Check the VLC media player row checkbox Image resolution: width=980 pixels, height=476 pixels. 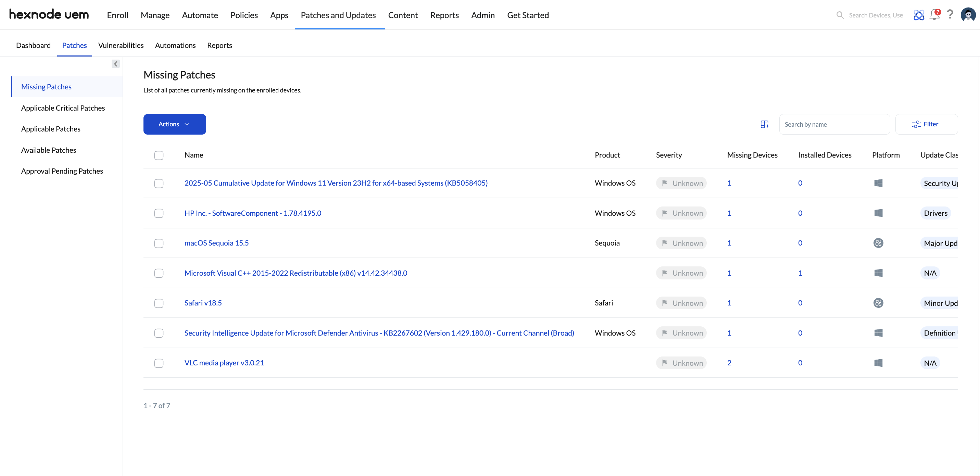(159, 363)
